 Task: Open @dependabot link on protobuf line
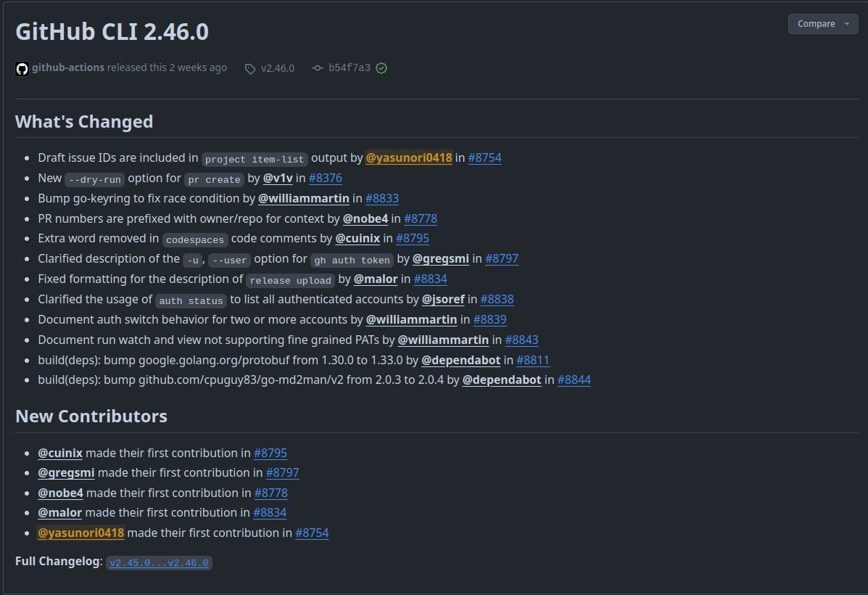(461, 360)
